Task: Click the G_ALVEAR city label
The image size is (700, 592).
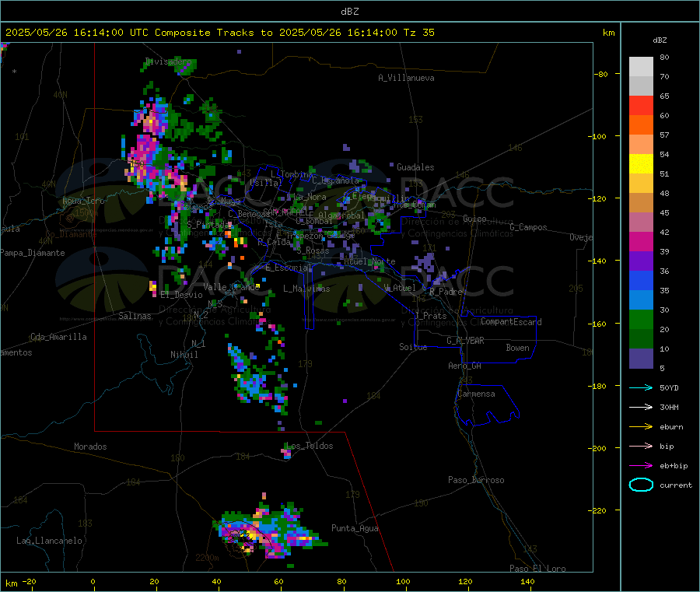Action: (x=465, y=341)
